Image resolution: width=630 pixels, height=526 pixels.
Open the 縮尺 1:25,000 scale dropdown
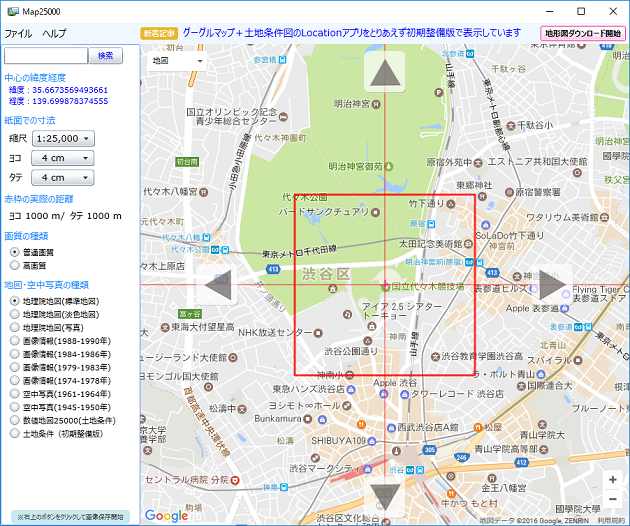click(63, 139)
